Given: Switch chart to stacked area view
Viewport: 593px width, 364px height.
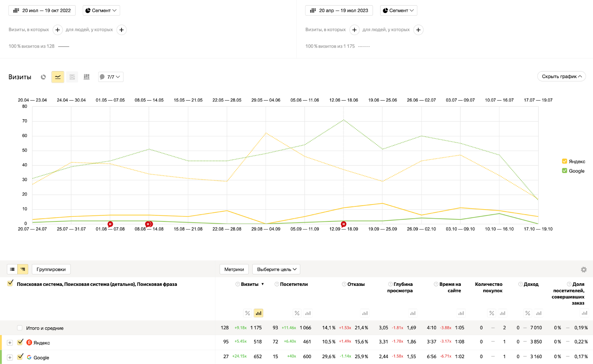Looking at the screenshot, I should pos(72,77).
